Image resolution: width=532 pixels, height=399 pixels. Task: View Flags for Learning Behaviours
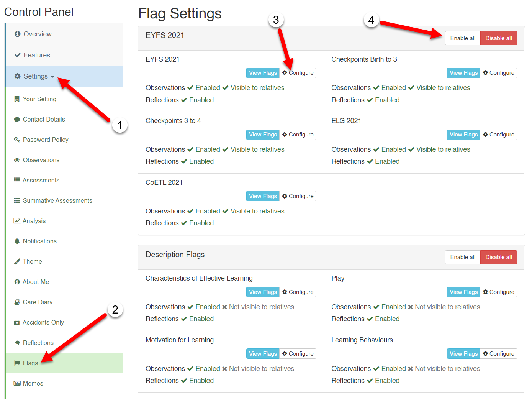[x=463, y=354]
